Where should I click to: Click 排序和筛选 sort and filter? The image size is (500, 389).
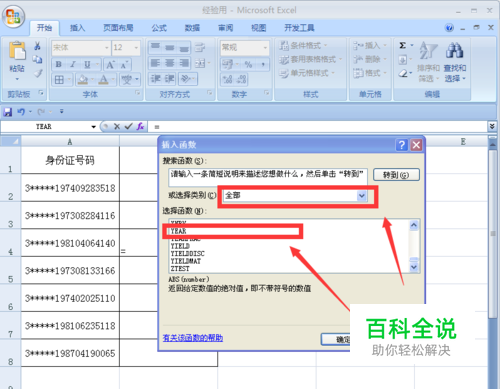pos(428,62)
